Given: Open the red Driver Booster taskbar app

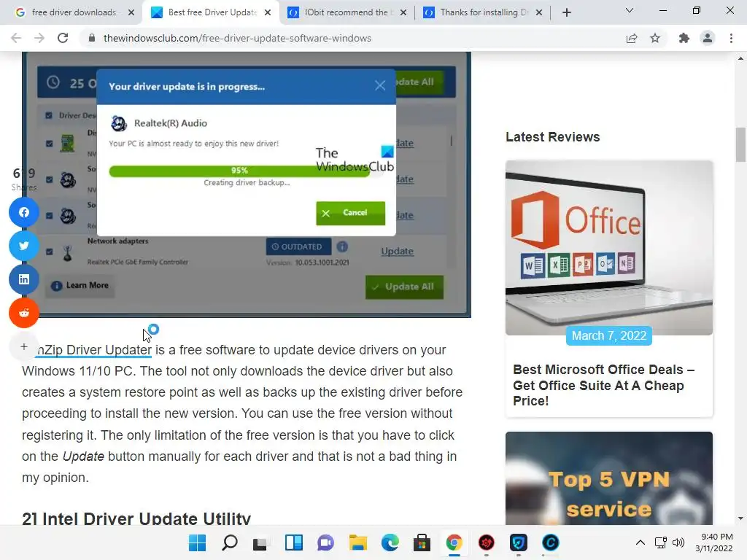Looking at the screenshot, I should tap(487, 542).
